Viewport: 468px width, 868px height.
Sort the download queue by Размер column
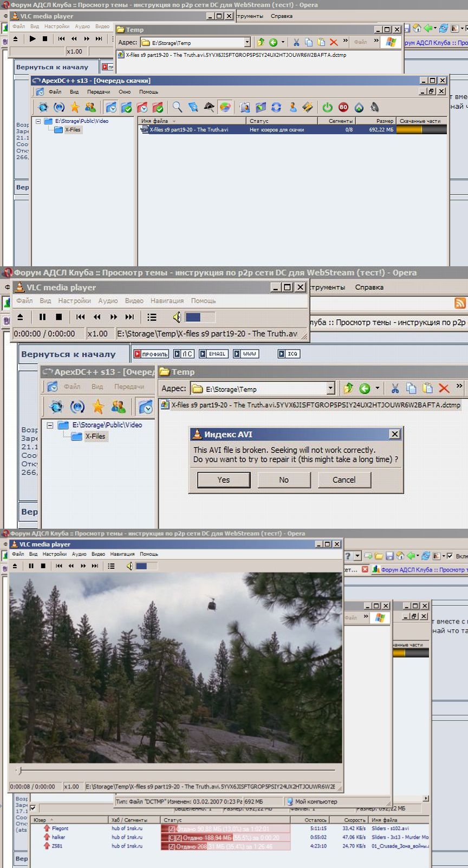click(x=375, y=121)
